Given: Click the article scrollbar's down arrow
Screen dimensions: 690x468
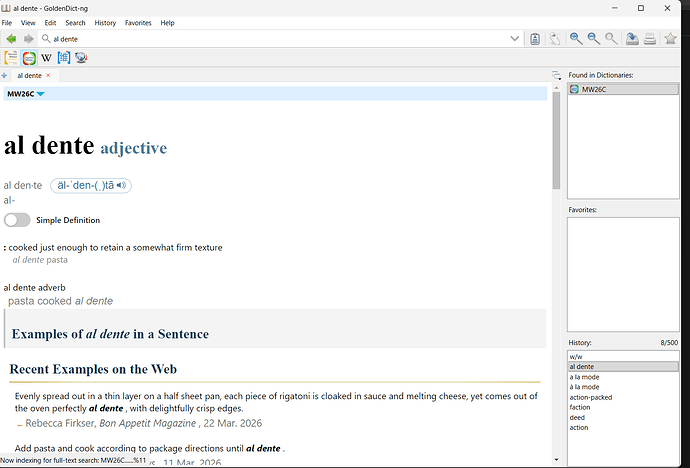Looking at the screenshot, I should coord(556,460).
